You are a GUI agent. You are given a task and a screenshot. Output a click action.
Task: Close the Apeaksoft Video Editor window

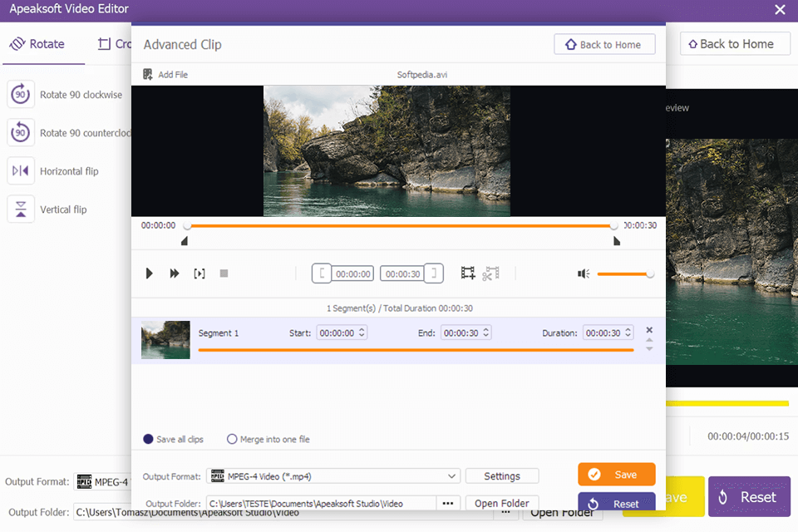[780, 10]
